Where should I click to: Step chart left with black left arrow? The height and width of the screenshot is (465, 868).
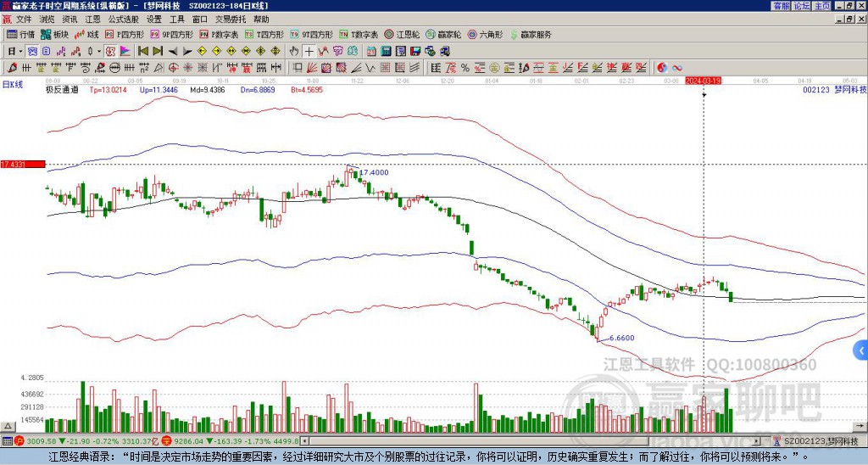click(x=173, y=52)
